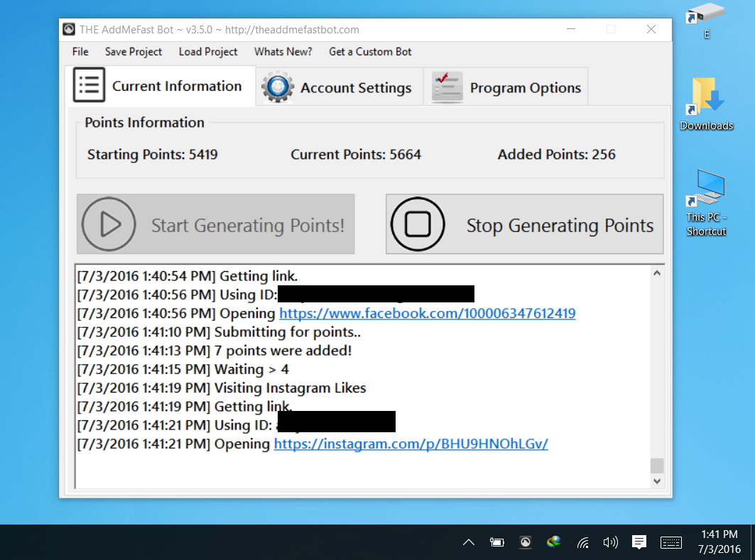Click Start Generating Points! button
Viewport: 755px width, 560px height.
pyautogui.click(x=216, y=224)
